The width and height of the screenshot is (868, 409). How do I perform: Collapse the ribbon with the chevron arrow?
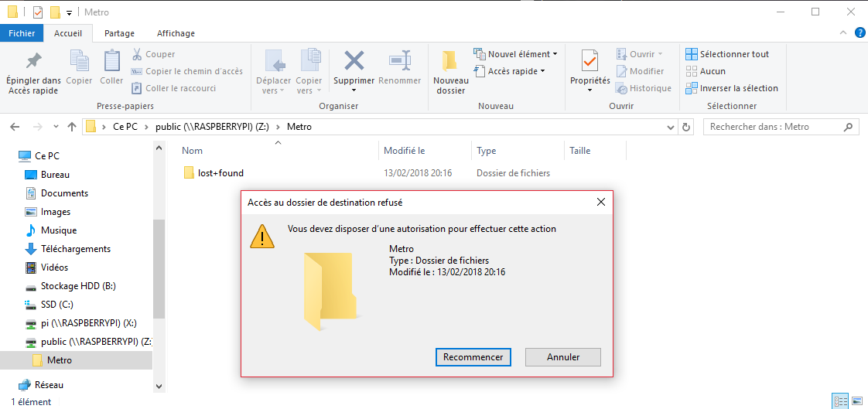coord(844,33)
